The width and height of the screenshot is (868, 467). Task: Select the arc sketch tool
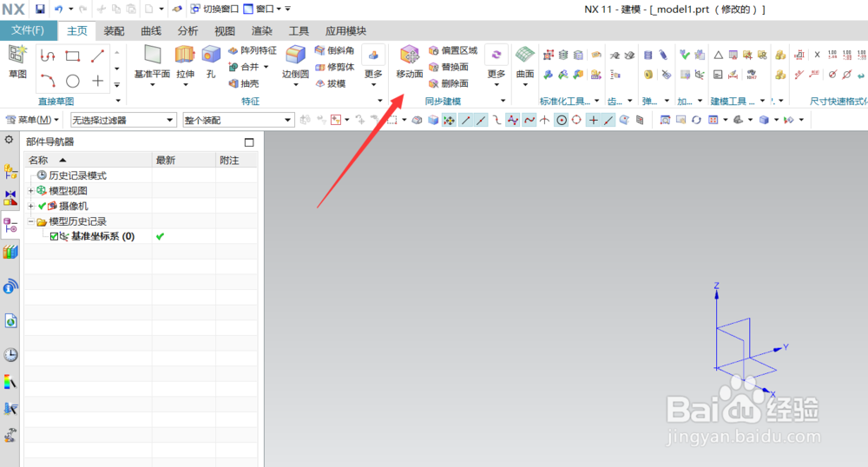[48, 82]
